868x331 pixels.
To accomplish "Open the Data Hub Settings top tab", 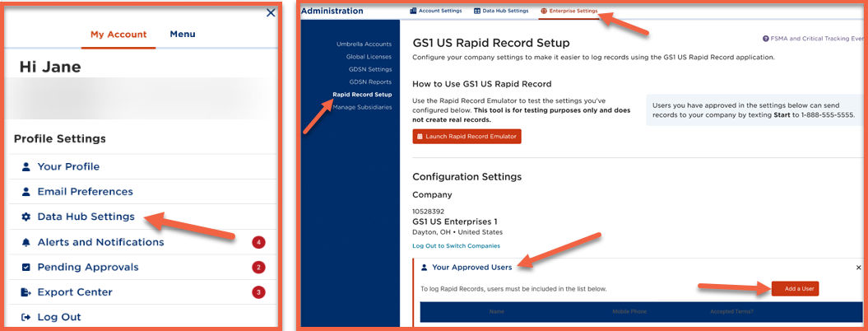I will point(501,11).
